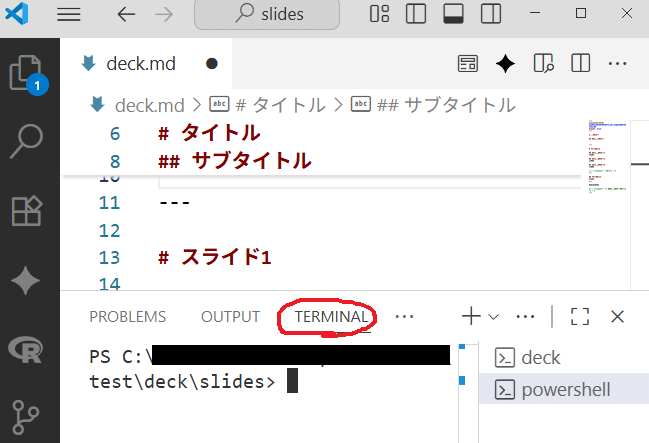Open Customize Layout icon in title bar
Screen dimensions: 649x443
pos(379,14)
